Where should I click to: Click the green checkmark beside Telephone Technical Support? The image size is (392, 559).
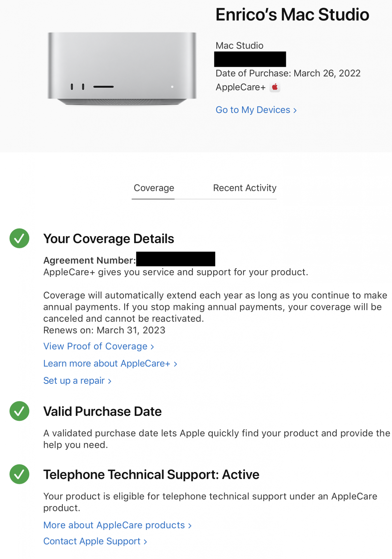point(20,474)
